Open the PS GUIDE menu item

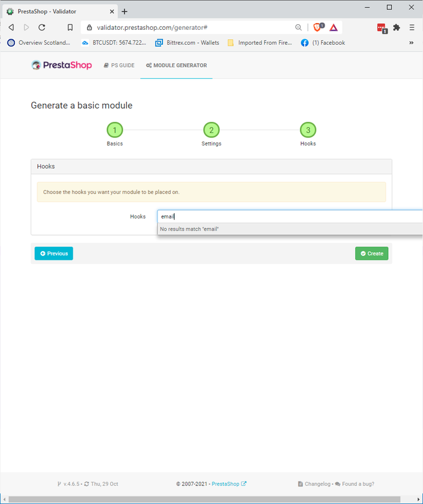pyautogui.click(x=119, y=65)
